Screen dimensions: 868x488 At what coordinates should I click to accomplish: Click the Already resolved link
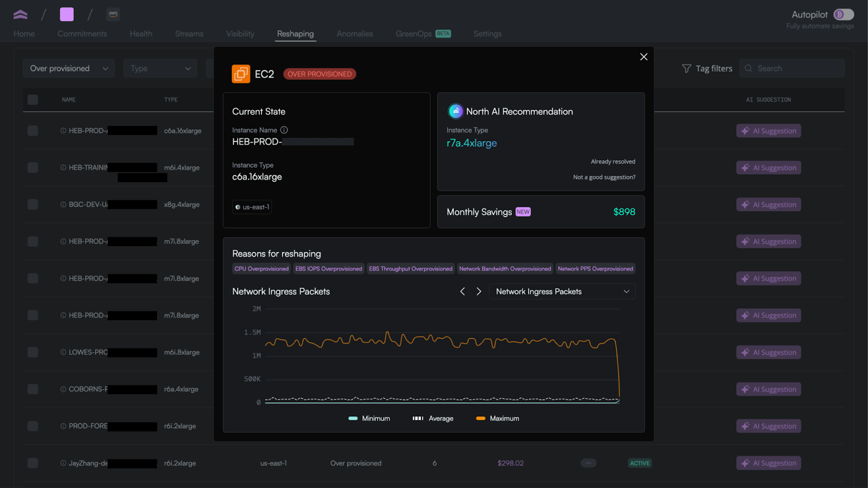pos(613,162)
